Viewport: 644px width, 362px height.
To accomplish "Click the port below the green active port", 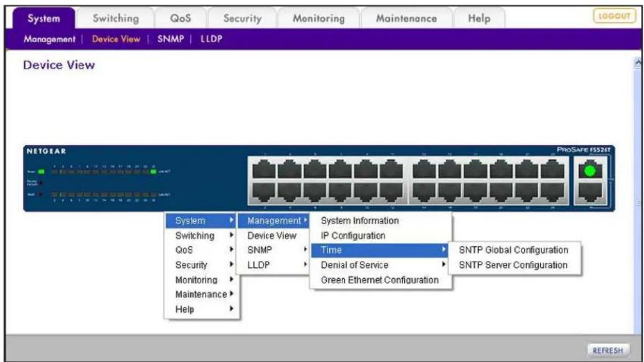I will point(590,192).
